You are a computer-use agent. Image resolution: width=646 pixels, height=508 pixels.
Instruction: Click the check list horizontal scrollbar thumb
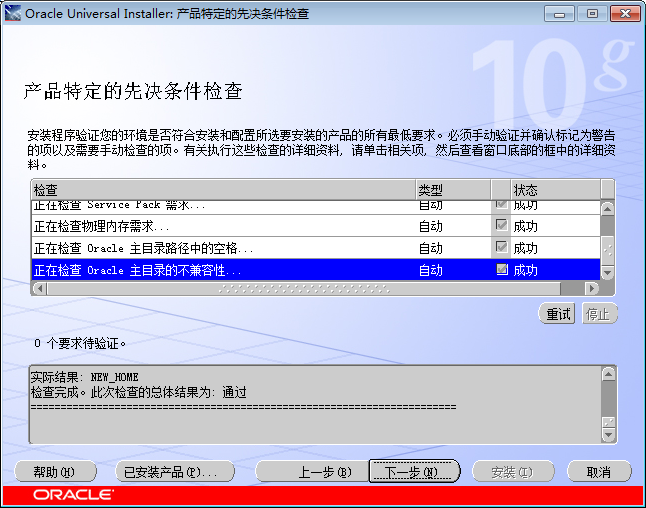(304, 288)
